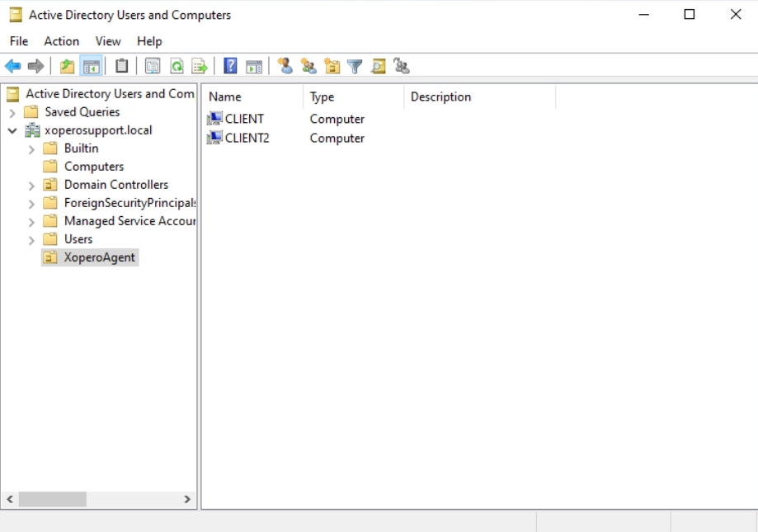Expand the Domain Controllers node

32,184
